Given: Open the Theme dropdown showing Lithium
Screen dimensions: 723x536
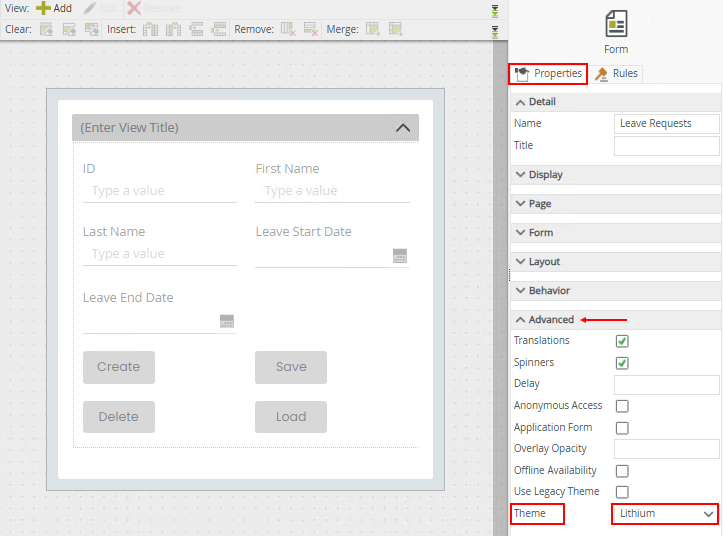Looking at the screenshot, I should coord(665,514).
